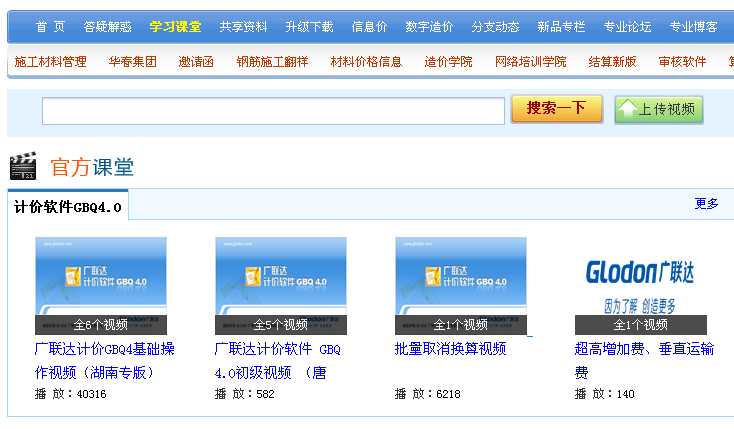734x429 pixels.
Task: Open 数字造价 navigation item
Action: (429, 27)
